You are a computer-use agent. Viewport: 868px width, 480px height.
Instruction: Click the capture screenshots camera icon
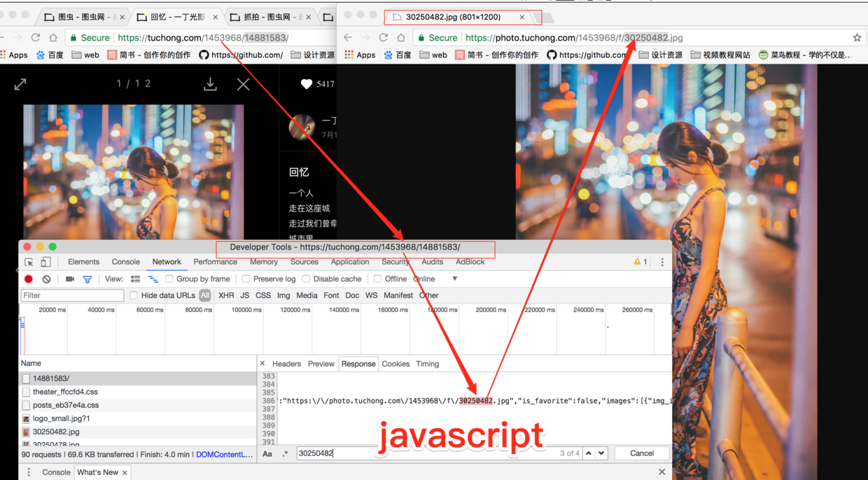coord(70,279)
